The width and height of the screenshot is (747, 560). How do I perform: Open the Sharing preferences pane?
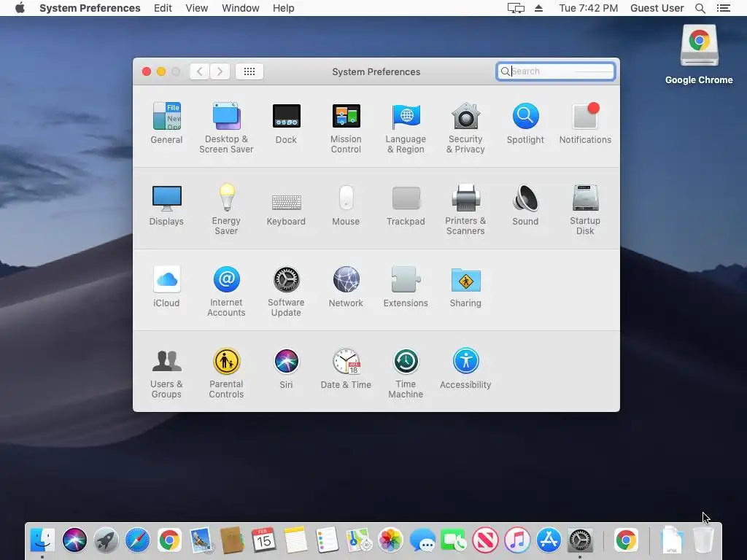click(465, 287)
